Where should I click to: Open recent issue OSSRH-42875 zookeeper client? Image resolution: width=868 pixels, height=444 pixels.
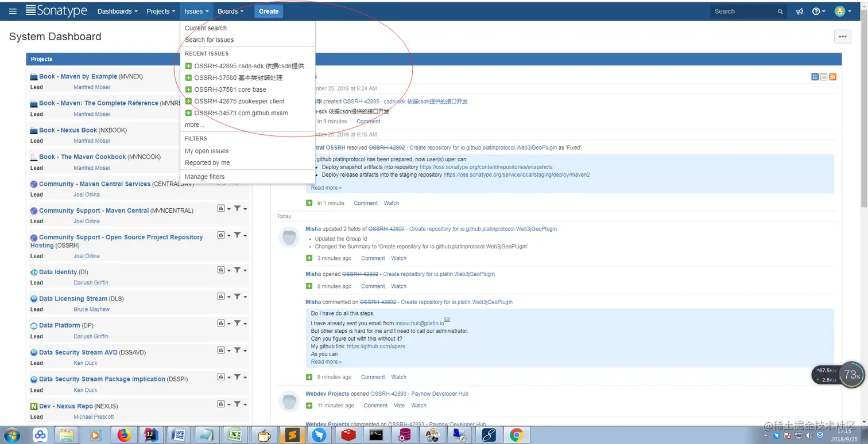click(x=247, y=101)
